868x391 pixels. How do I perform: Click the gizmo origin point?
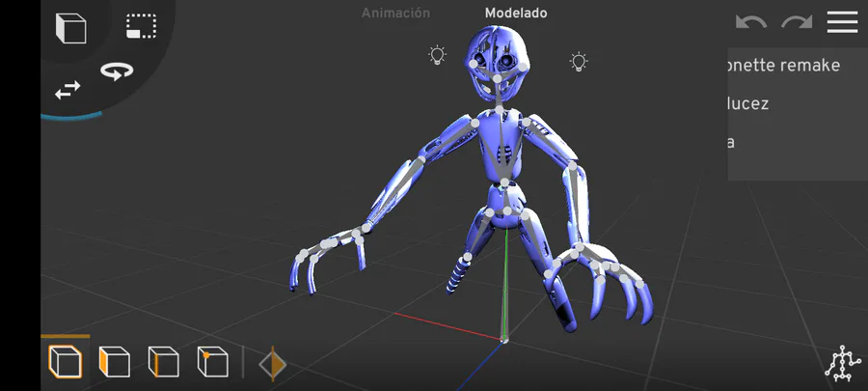[504, 340]
